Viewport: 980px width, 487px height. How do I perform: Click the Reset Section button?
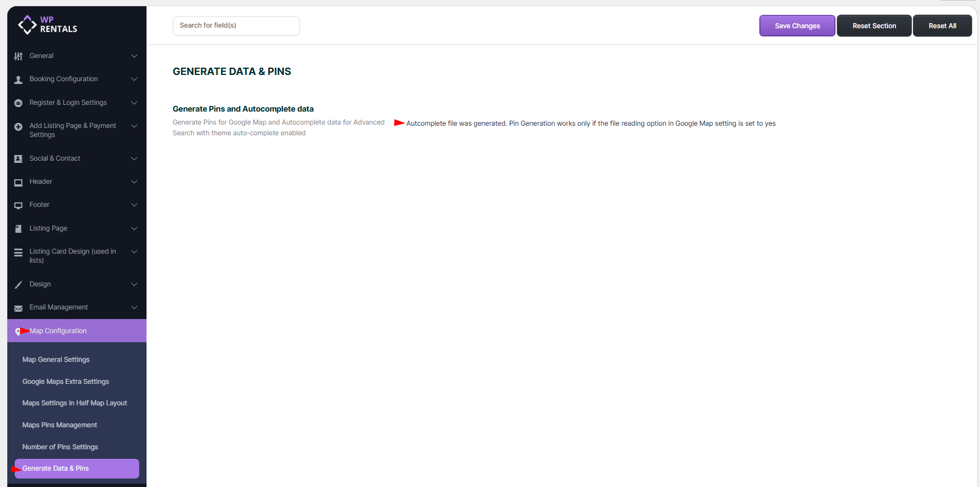873,26
